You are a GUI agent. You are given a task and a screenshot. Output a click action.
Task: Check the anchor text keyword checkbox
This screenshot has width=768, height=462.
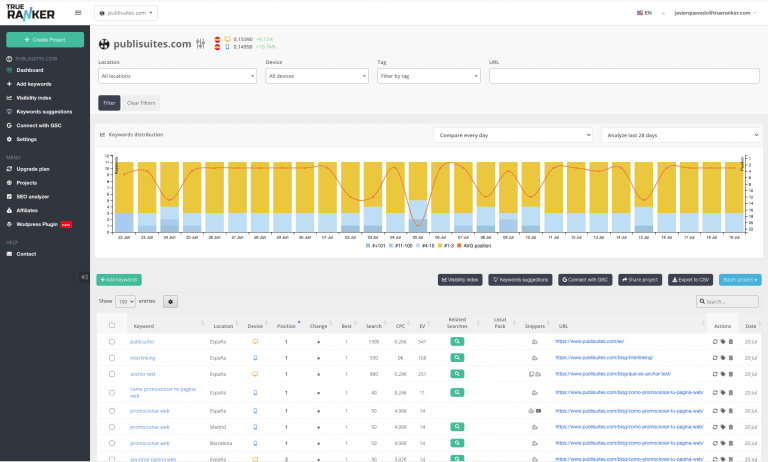click(x=112, y=374)
